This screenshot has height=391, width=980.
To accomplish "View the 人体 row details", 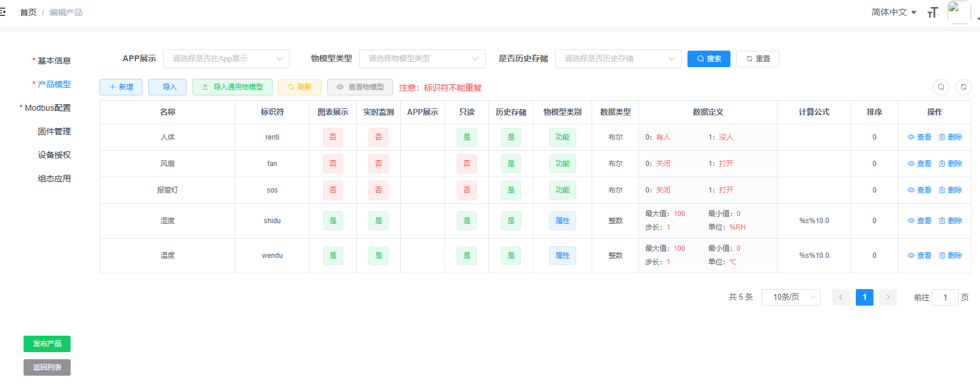I will coord(919,137).
